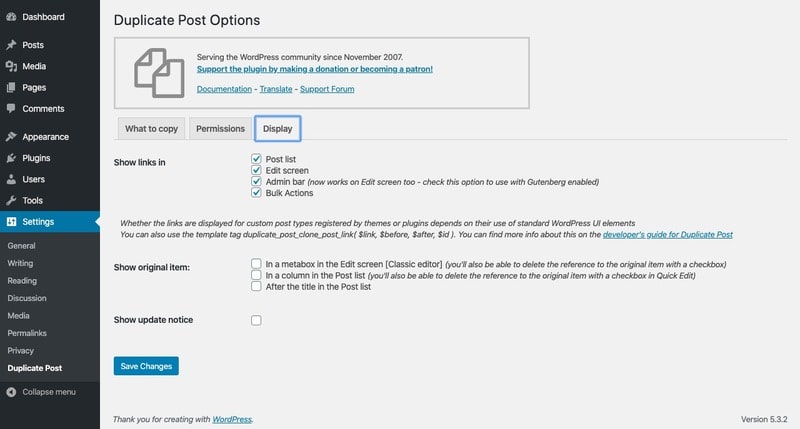
Task: Click the Tools wrench icon
Action: pos(11,200)
